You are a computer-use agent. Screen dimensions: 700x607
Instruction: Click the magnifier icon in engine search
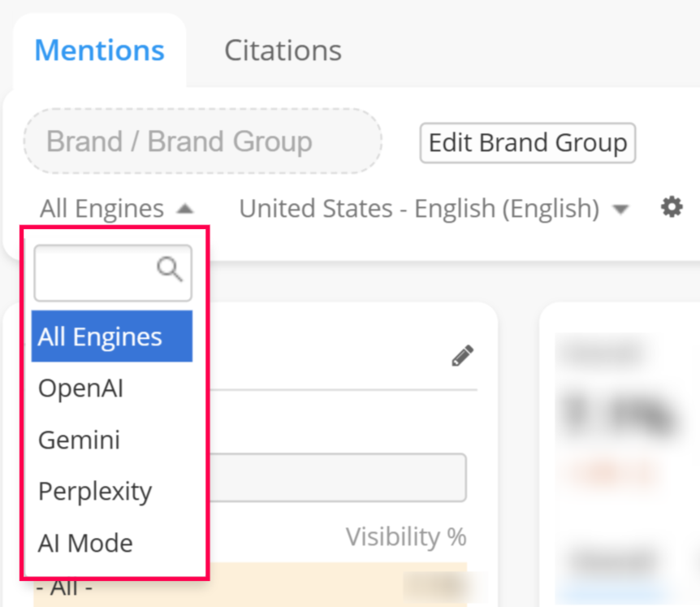[x=170, y=269]
